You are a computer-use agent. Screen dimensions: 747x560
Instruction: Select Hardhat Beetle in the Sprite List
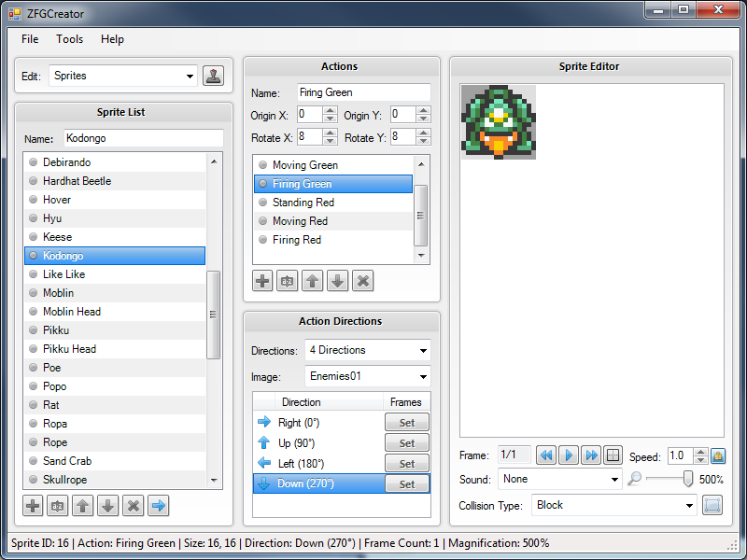(115, 181)
